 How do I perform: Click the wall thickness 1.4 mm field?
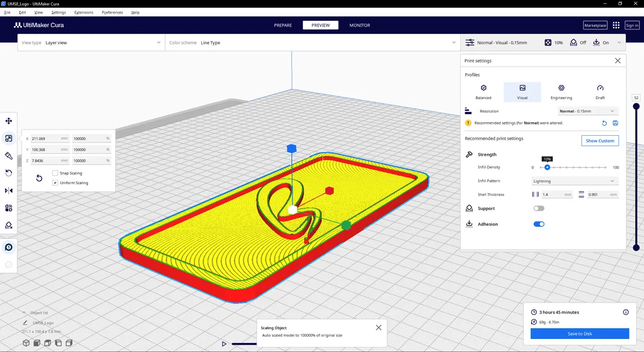(x=557, y=194)
